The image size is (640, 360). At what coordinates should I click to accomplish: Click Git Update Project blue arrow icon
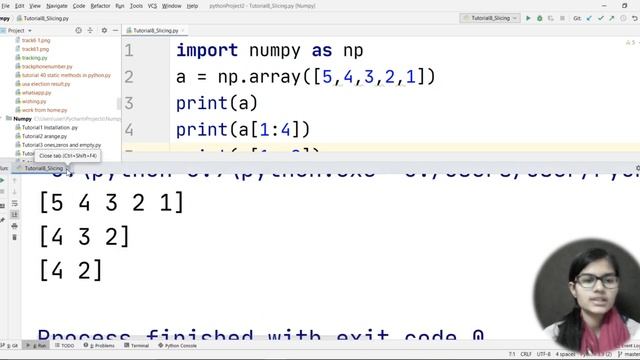point(589,18)
